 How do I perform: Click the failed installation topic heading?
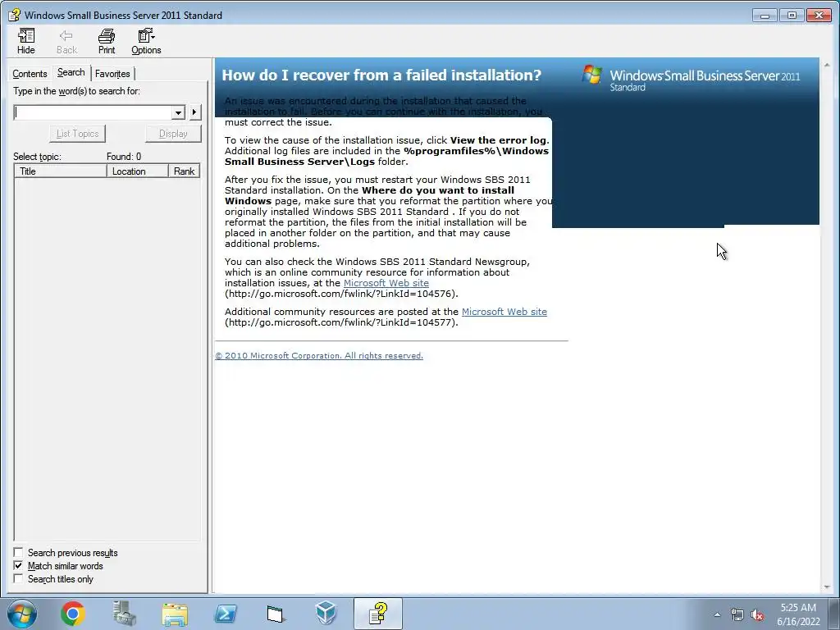[x=381, y=75]
